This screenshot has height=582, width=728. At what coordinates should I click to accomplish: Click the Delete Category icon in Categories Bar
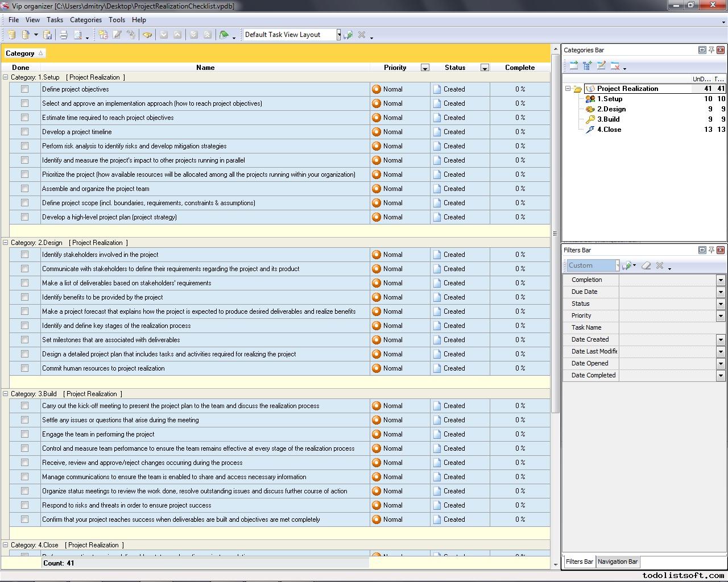pos(615,66)
